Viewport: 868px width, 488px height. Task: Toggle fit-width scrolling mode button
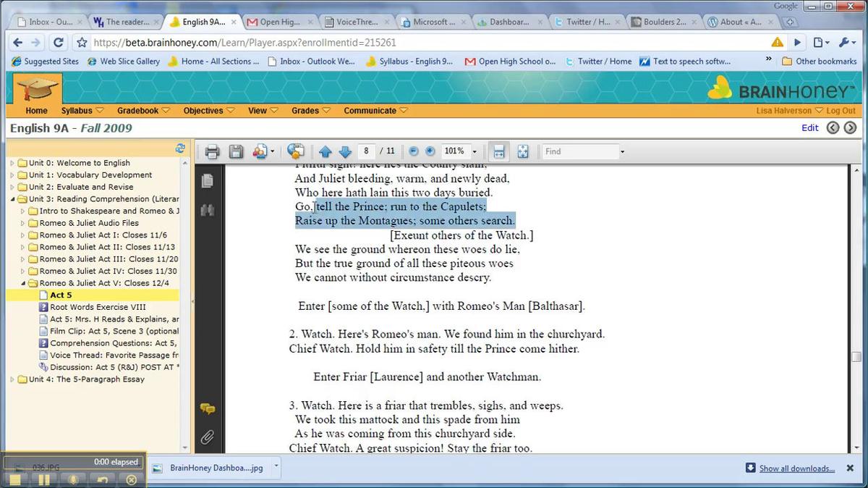click(x=498, y=151)
